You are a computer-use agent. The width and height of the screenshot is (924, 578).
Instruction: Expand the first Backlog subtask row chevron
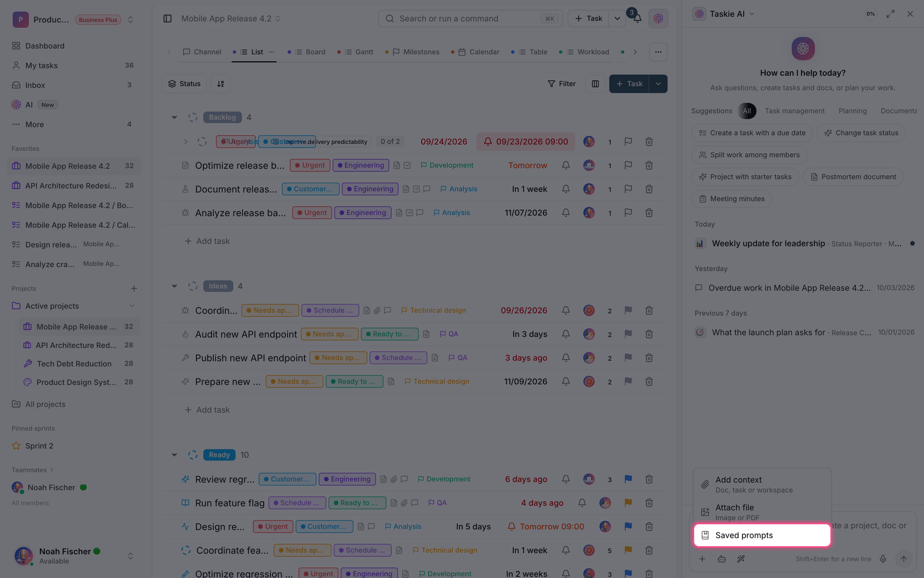click(x=186, y=142)
